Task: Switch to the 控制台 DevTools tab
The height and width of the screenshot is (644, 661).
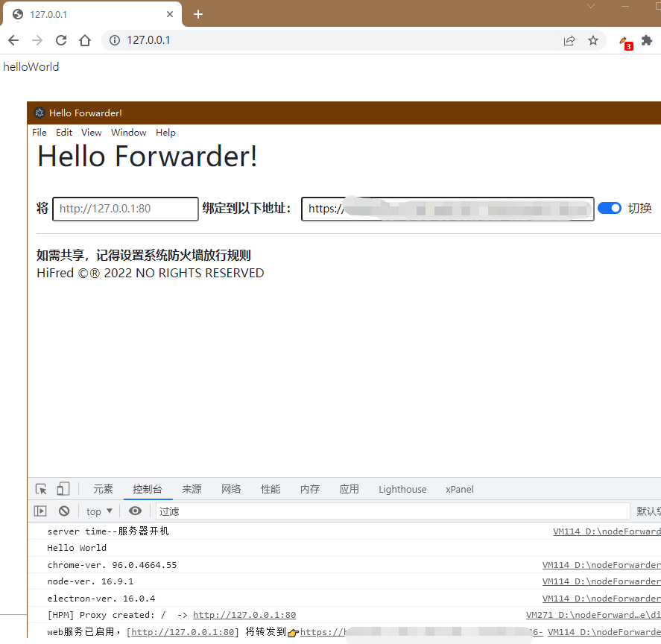Action: [148, 489]
